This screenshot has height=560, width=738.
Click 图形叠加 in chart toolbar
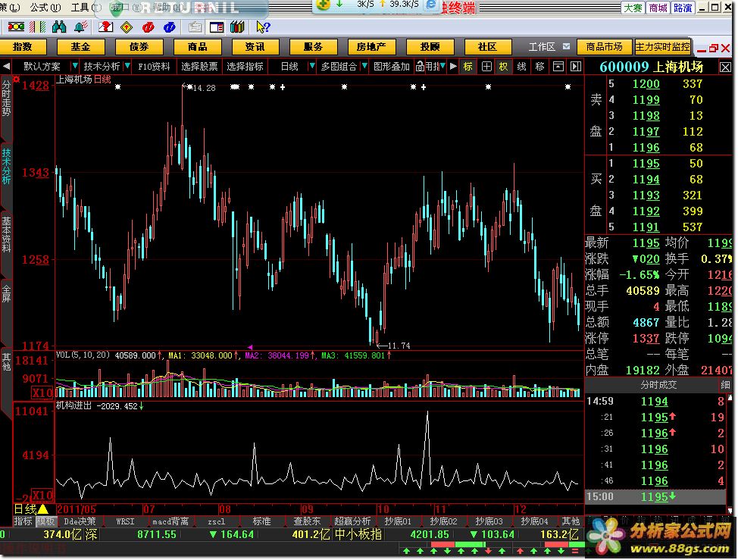pos(392,67)
